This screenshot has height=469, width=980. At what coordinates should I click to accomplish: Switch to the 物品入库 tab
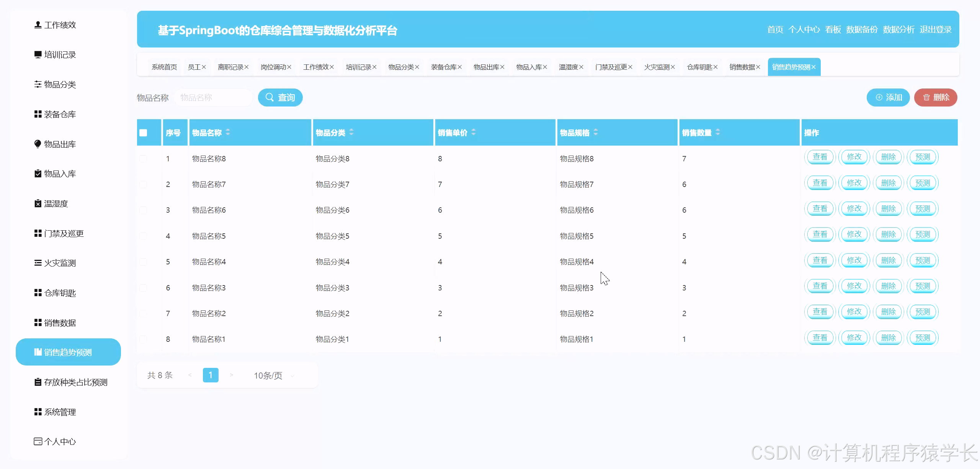click(529, 67)
